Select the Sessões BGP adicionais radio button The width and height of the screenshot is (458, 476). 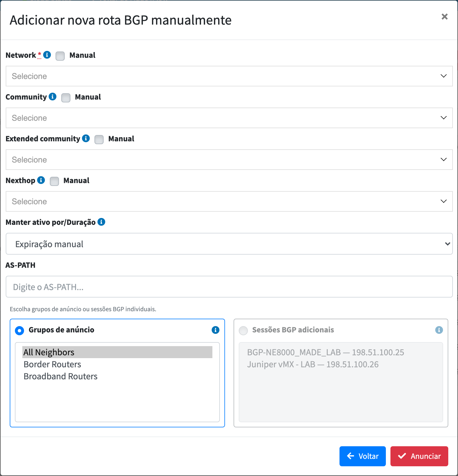coord(243,330)
